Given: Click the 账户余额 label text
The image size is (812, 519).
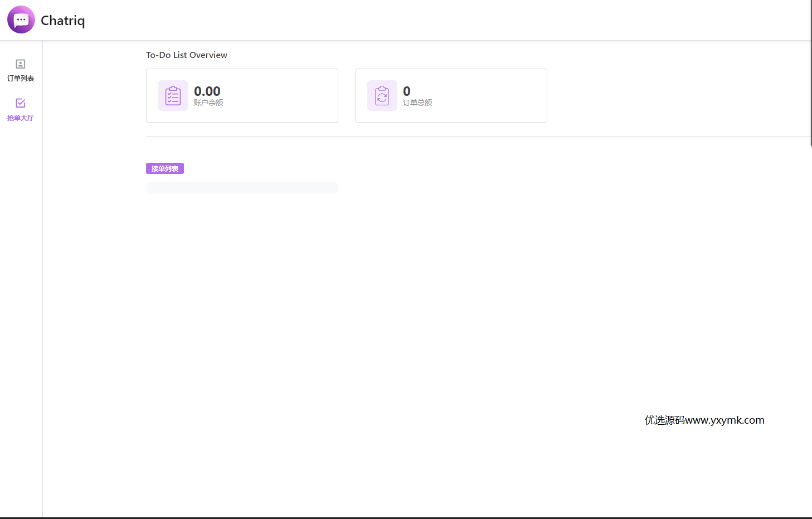Looking at the screenshot, I should coord(208,103).
